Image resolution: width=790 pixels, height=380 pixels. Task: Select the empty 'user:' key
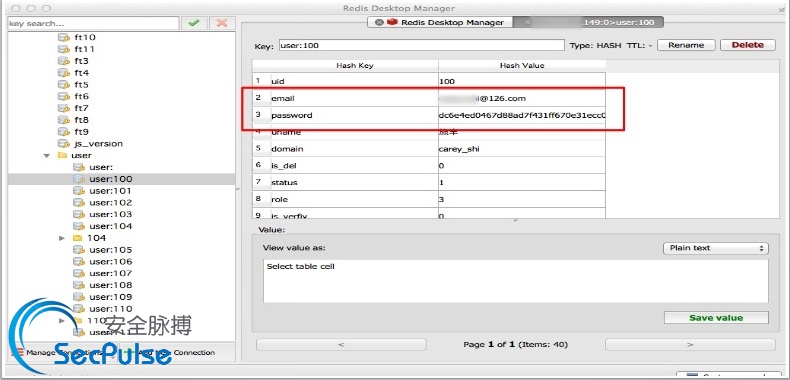(101, 167)
